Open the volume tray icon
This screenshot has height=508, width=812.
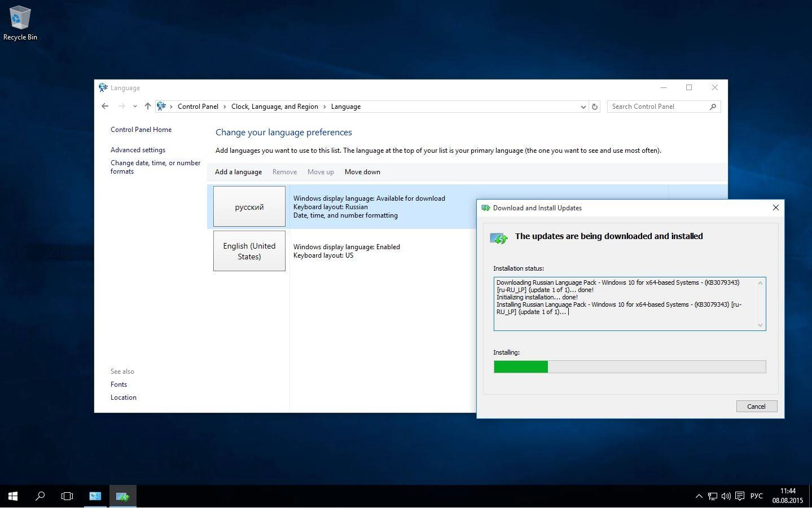(726, 496)
